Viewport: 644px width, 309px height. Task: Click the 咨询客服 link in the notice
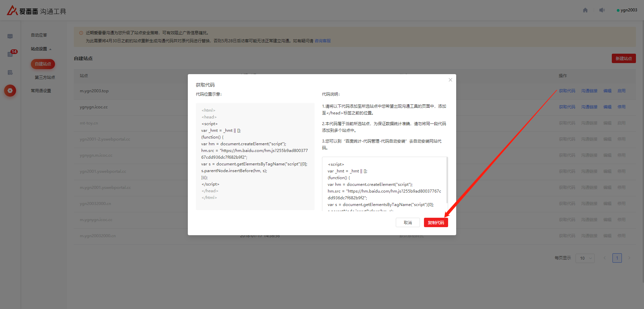pyautogui.click(x=323, y=41)
